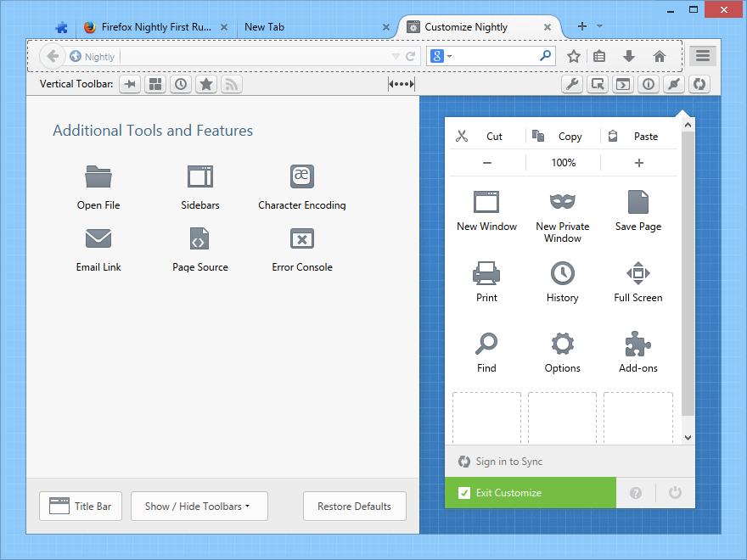Click the zoom in plus button
The width and height of the screenshot is (747, 560).
pyautogui.click(x=638, y=163)
